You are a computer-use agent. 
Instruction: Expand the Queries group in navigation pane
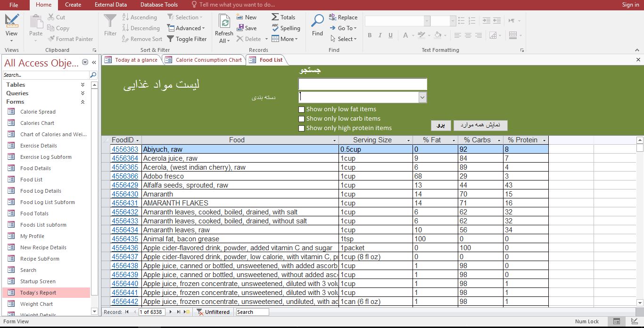coord(83,93)
